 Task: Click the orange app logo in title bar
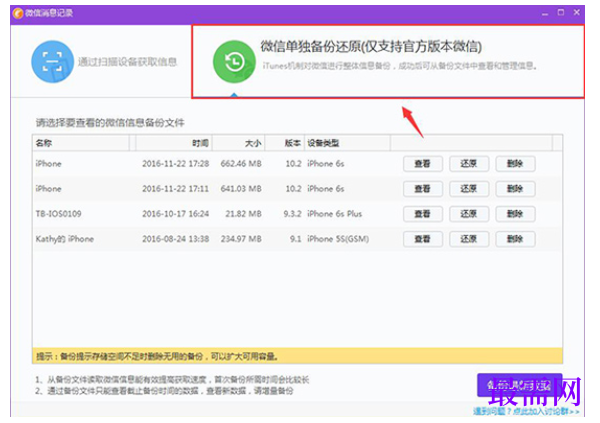coord(18,13)
